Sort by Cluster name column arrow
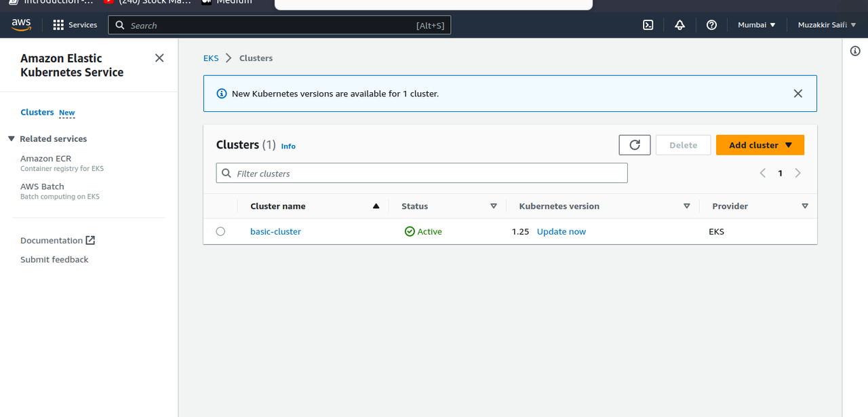 click(x=376, y=206)
